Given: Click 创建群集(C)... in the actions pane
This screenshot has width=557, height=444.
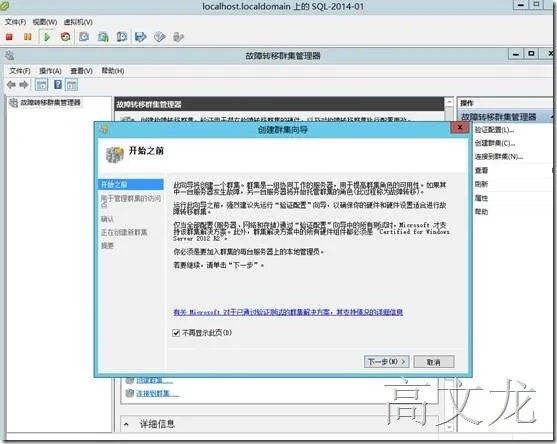Looking at the screenshot, I should pos(495,143).
